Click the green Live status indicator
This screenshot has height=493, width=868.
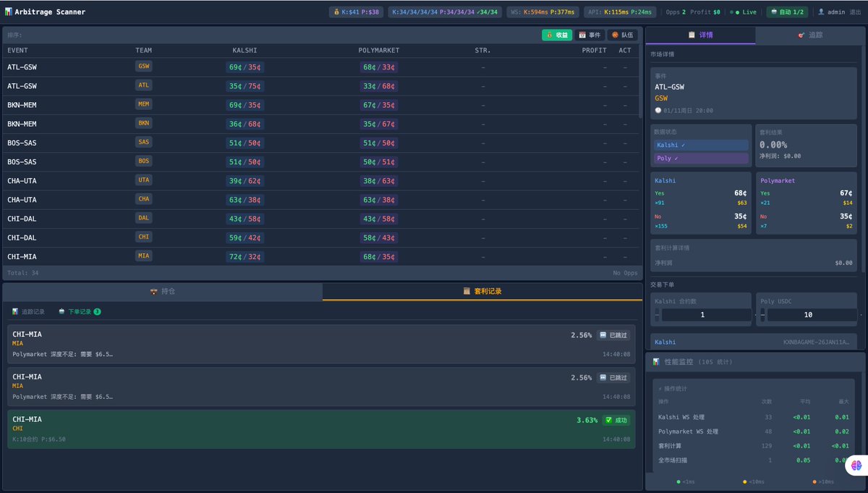744,12
